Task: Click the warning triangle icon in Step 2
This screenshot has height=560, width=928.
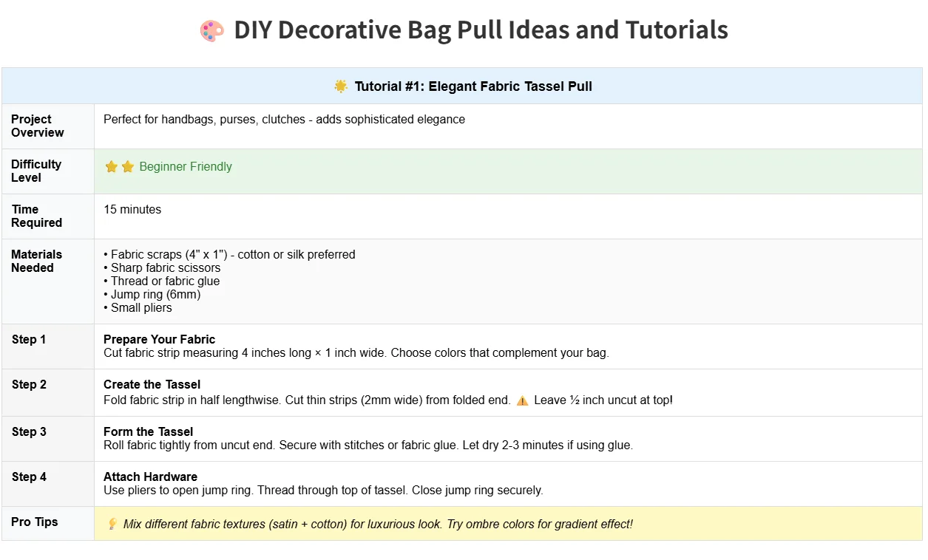Action: 521,400
